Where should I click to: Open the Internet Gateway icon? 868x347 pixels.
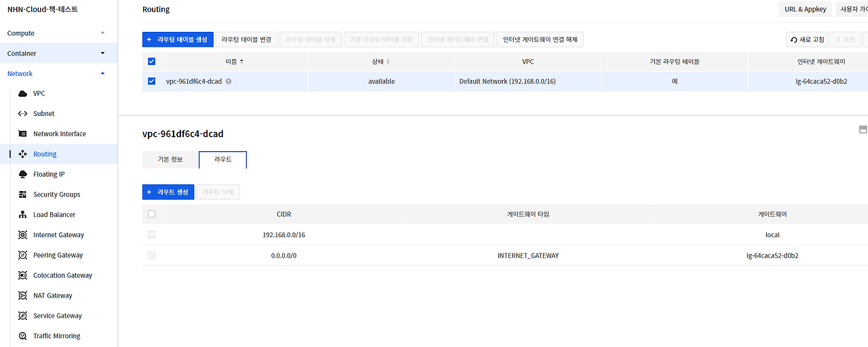(x=22, y=235)
